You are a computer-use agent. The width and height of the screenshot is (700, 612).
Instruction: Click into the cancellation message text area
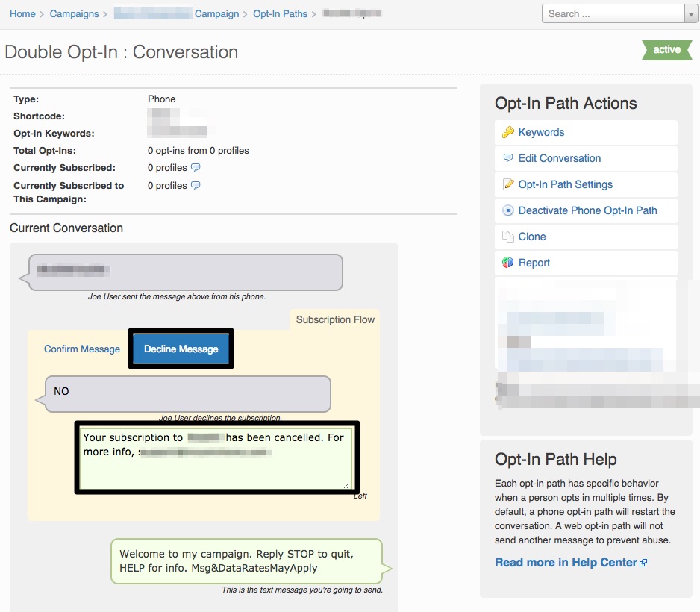[x=216, y=458]
